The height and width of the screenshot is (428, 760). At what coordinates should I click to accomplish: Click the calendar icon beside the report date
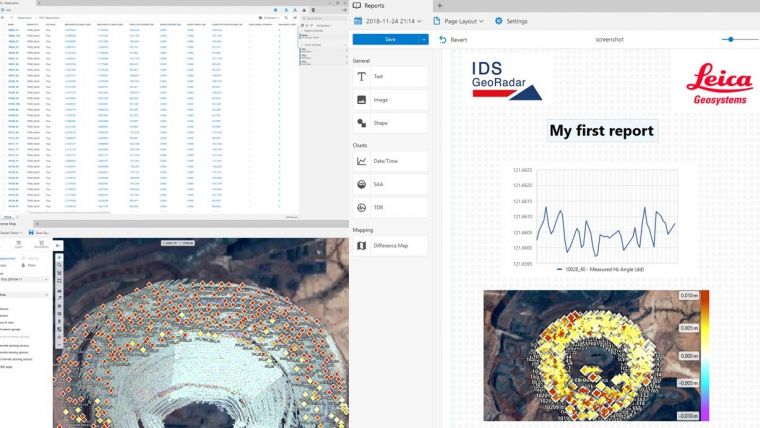click(358, 21)
